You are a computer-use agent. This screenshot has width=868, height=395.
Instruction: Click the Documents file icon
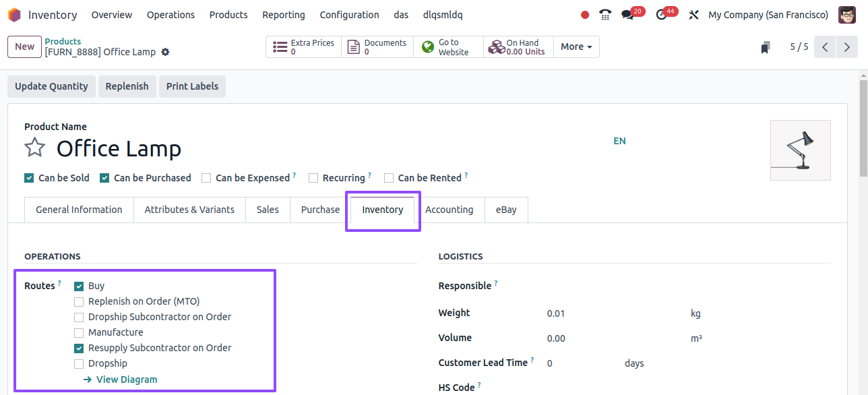353,47
